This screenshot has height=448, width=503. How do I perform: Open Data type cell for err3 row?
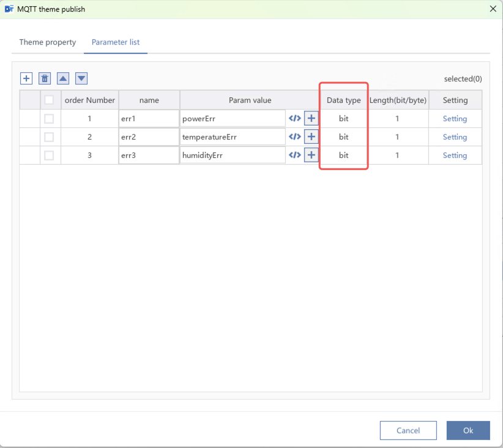click(x=343, y=155)
